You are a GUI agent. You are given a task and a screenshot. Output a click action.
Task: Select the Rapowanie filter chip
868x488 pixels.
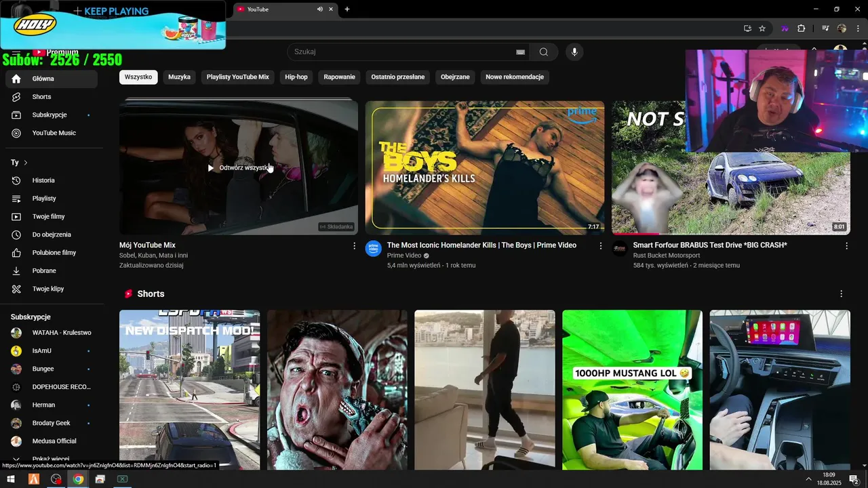[339, 77]
